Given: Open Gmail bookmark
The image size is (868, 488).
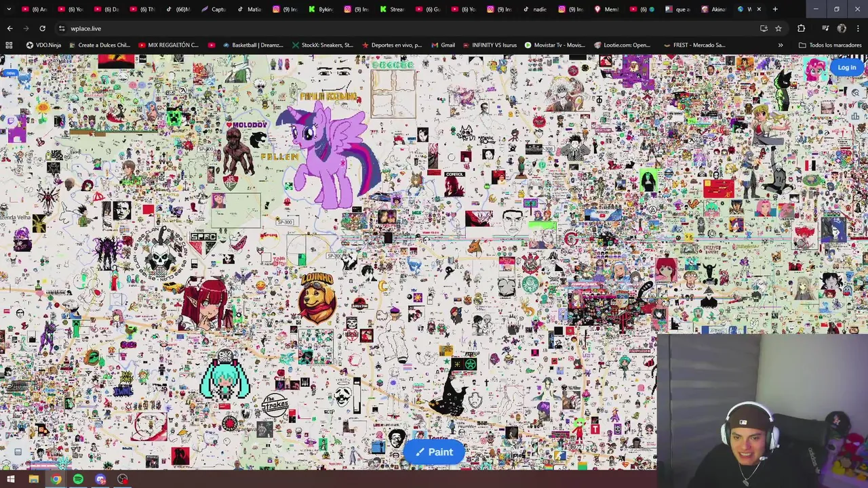Looking at the screenshot, I should 442,45.
